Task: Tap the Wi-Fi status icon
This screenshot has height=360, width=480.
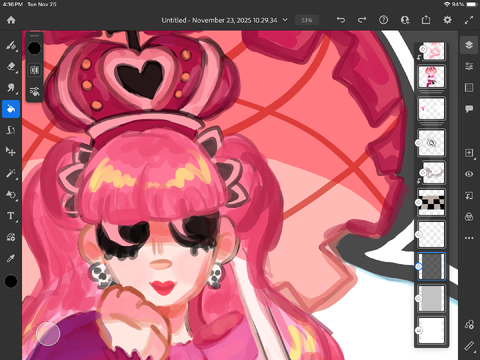Action: click(x=447, y=4)
